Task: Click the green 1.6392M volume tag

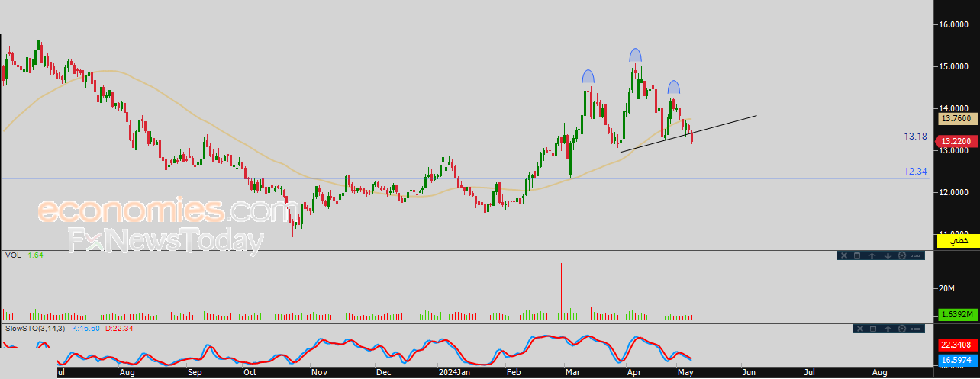Action: (957, 315)
